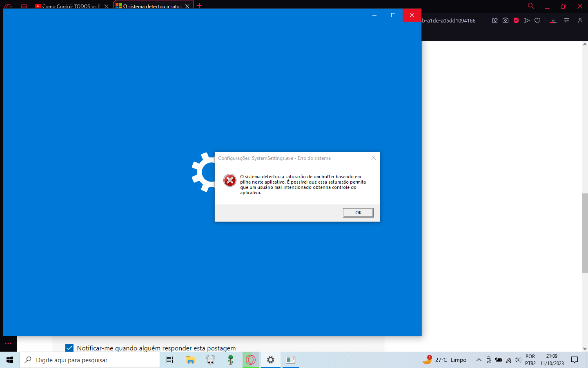Open the network Wi-Fi tray icon
Image resolution: width=588 pixels, height=368 pixels.
509,360
